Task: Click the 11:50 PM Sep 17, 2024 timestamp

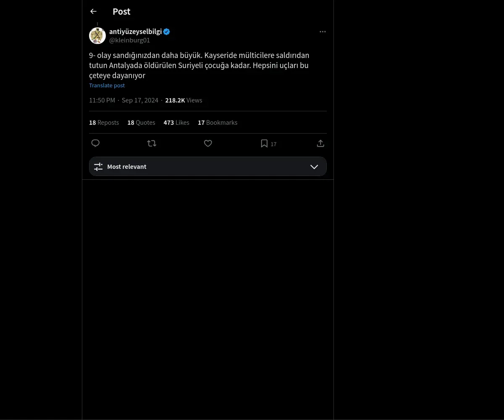Action: tap(123, 100)
